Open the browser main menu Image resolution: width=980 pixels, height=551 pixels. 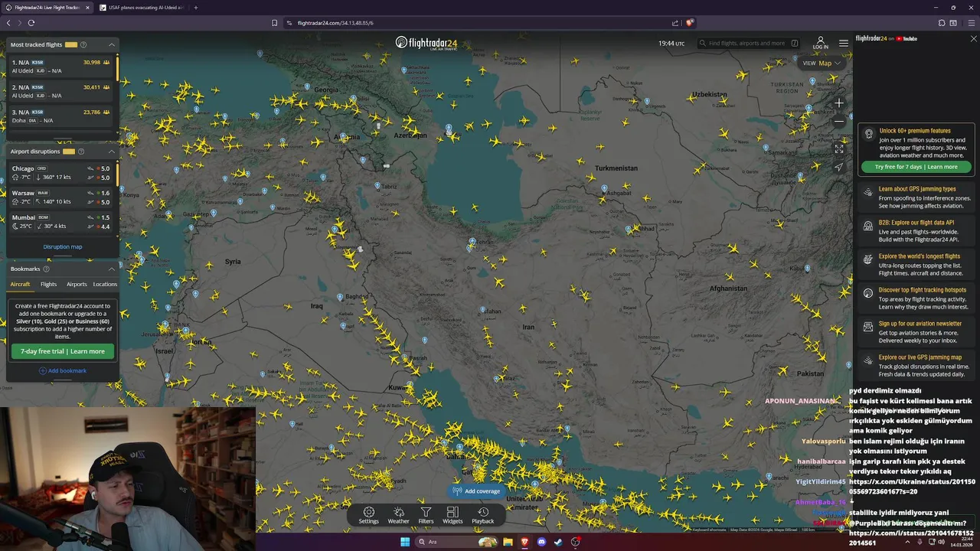coord(972,23)
